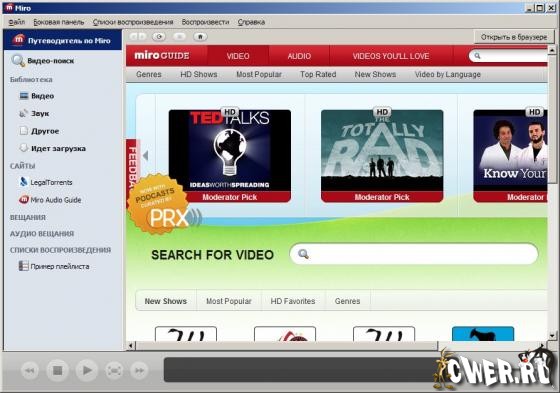Viewport: 560px width, 393px height.
Task: Click the Sites section header
Action: tap(22, 166)
